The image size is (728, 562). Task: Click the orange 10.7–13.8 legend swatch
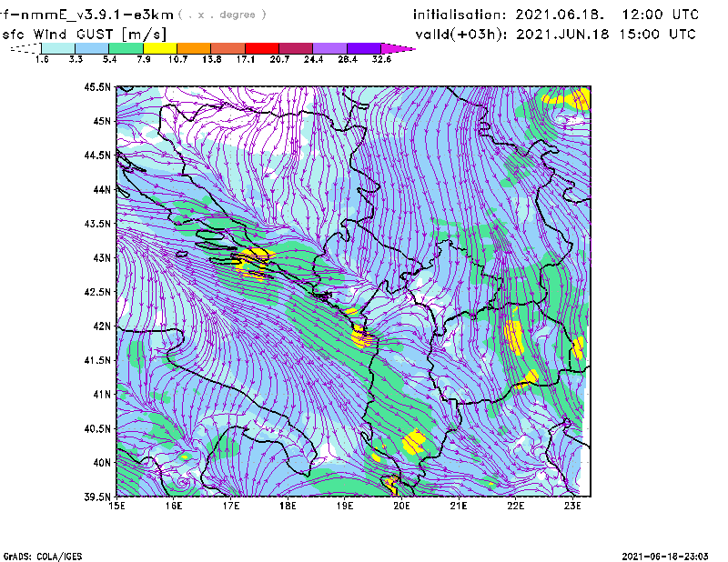click(x=194, y=48)
